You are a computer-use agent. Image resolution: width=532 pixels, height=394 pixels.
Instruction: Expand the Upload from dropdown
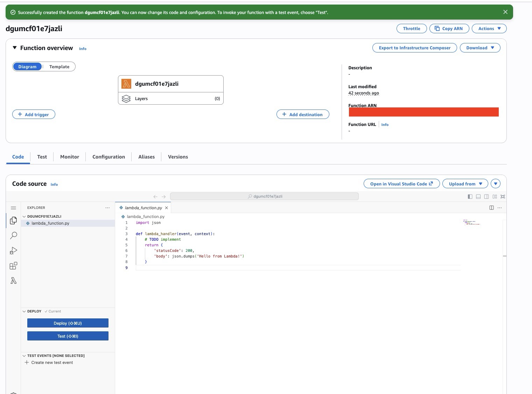tap(465, 184)
